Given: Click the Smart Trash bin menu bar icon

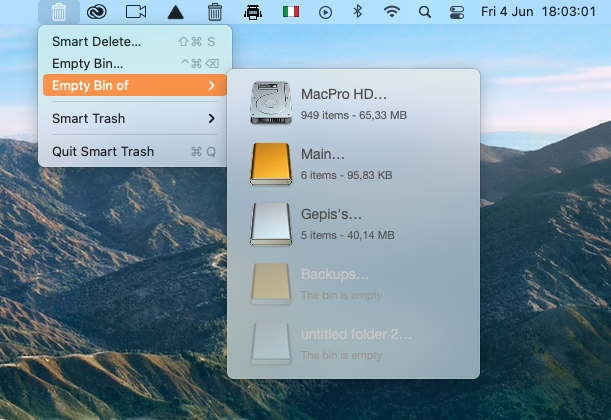Looking at the screenshot, I should pyautogui.click(x=59, y=12).
